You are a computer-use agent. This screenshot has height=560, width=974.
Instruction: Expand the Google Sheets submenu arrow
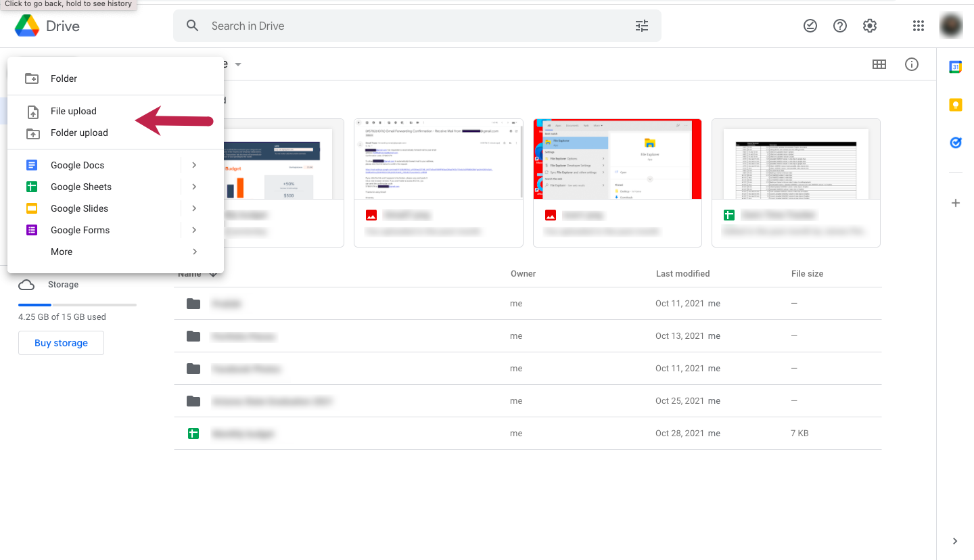coord(194,187)
